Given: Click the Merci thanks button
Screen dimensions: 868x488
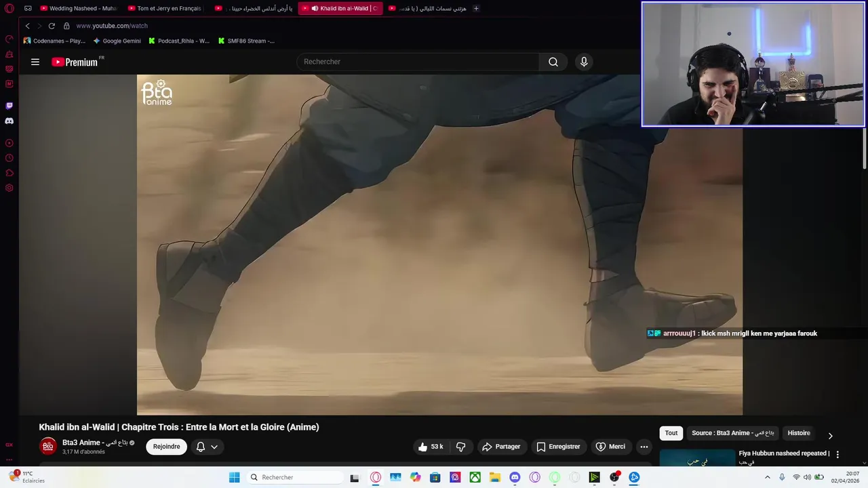Looking at the screenshot, I should click(x=610, y=447).
